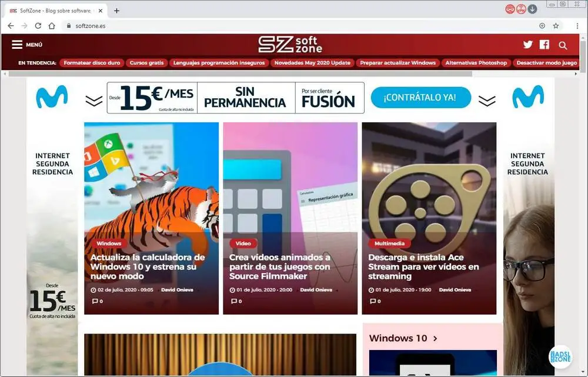Expand Windows 10 section chevron
The image size is (588, 377).
[435, 338]
